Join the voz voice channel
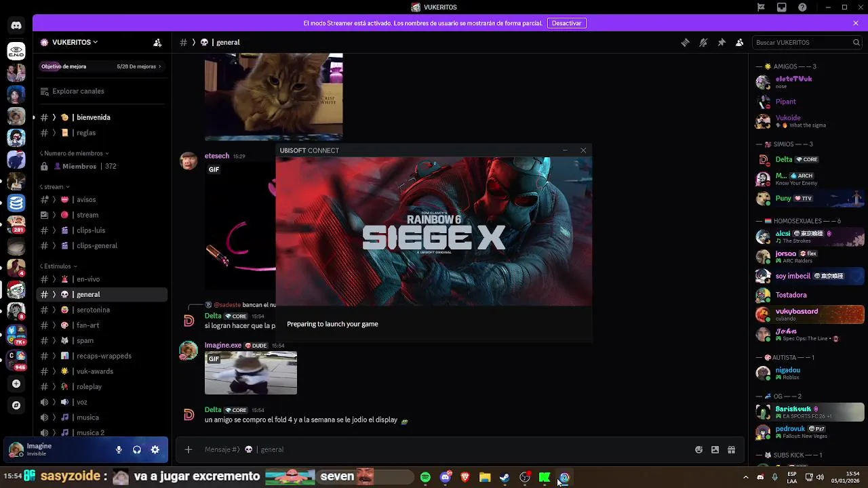868x488 pixels. coord(102,402)
